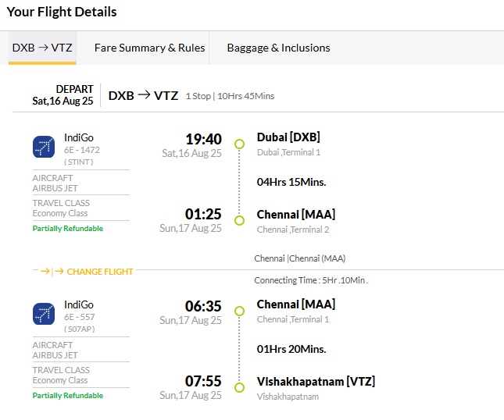Click IndiGo logo for flight 6E-1472

44,147
